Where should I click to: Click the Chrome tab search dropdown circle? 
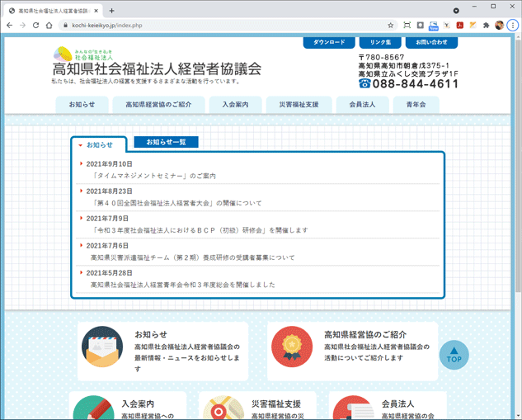click(x=456, y=11)
